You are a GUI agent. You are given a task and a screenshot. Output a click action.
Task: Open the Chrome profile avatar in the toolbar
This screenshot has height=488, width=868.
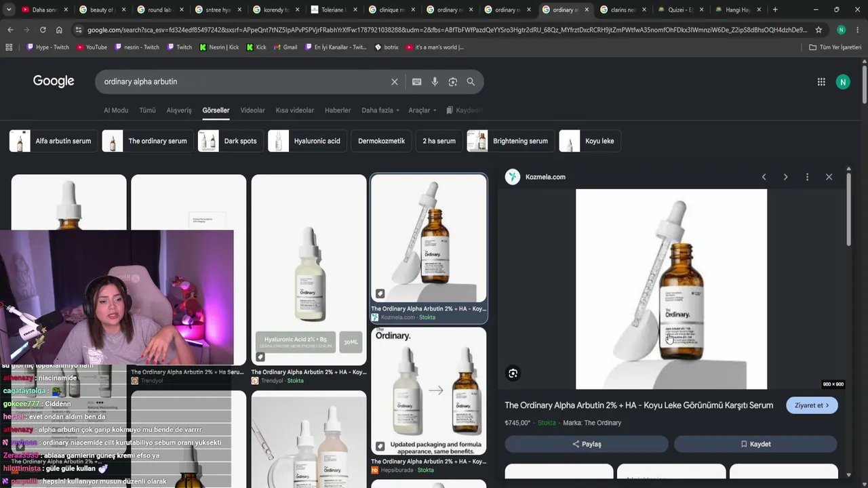[841, 30]
